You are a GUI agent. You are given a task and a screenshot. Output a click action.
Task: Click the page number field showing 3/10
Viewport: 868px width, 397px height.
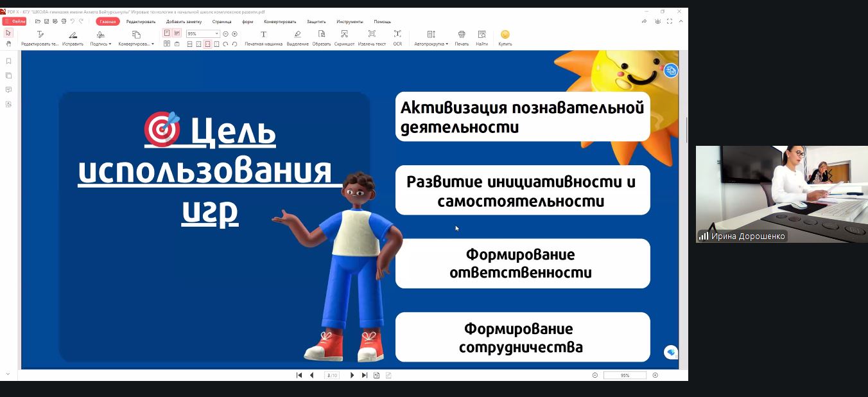click(332, 375)
